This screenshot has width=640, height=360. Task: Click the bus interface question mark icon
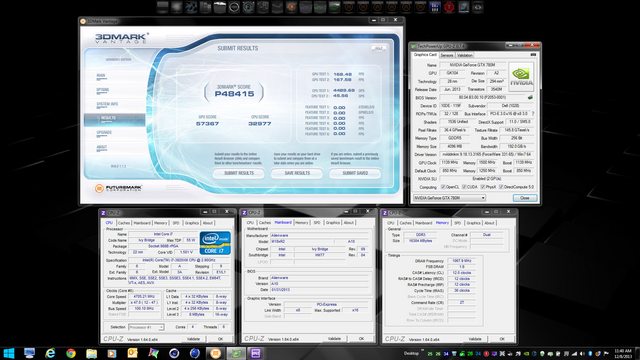533,113
